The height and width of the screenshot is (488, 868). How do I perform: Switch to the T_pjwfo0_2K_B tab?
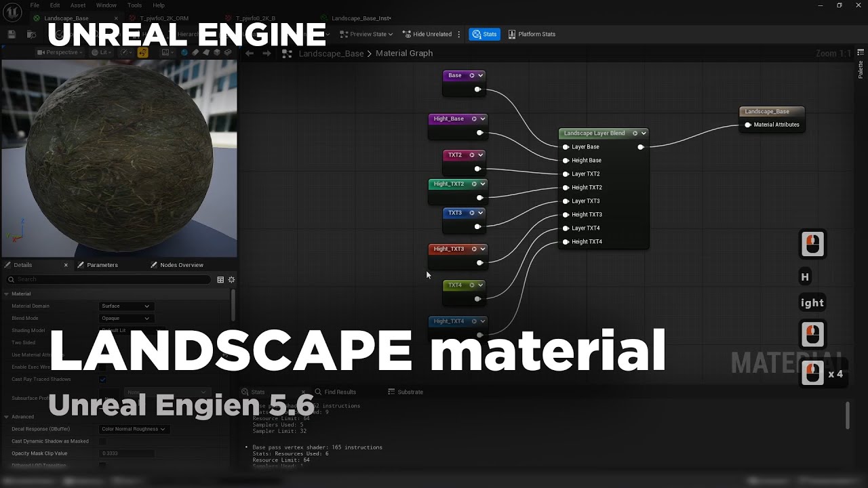coord(255,18)
